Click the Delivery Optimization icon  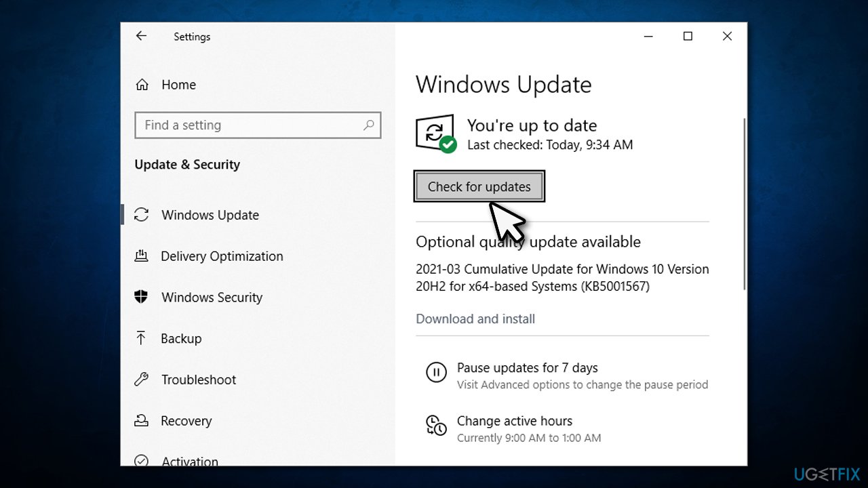pos(141,256)
